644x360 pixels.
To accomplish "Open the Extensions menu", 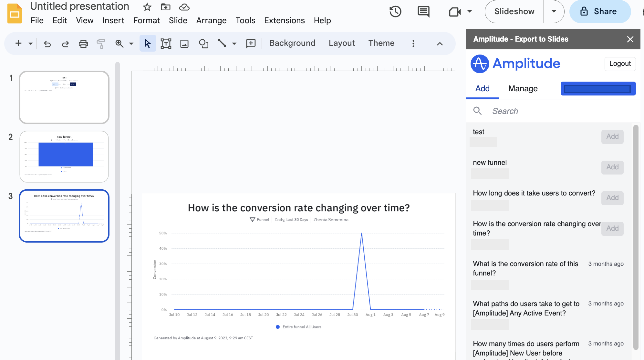I will (284, 20).
